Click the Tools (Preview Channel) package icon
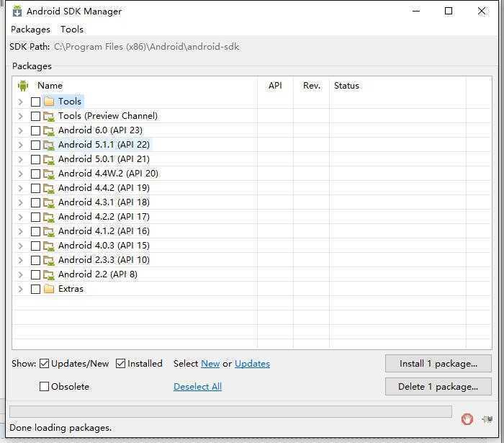The width and height of the screenshot is (504, 443). [x=49, y=116]
